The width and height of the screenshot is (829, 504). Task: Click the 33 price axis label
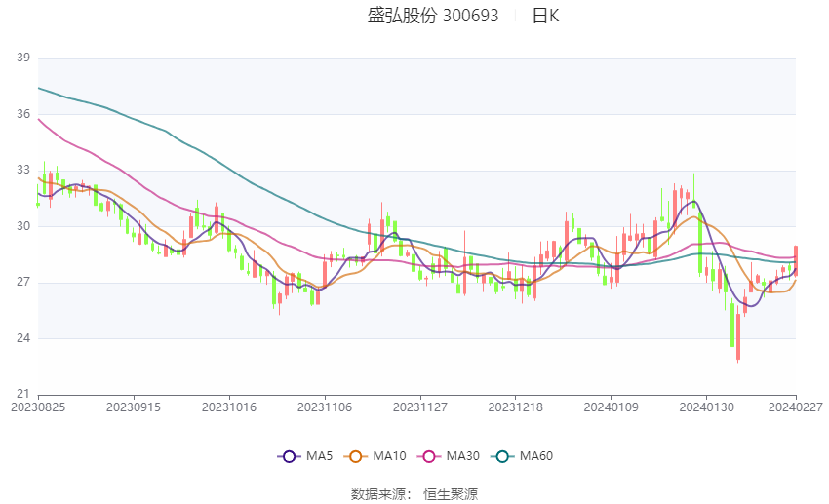pyautogui.click(x=23, y=171)
